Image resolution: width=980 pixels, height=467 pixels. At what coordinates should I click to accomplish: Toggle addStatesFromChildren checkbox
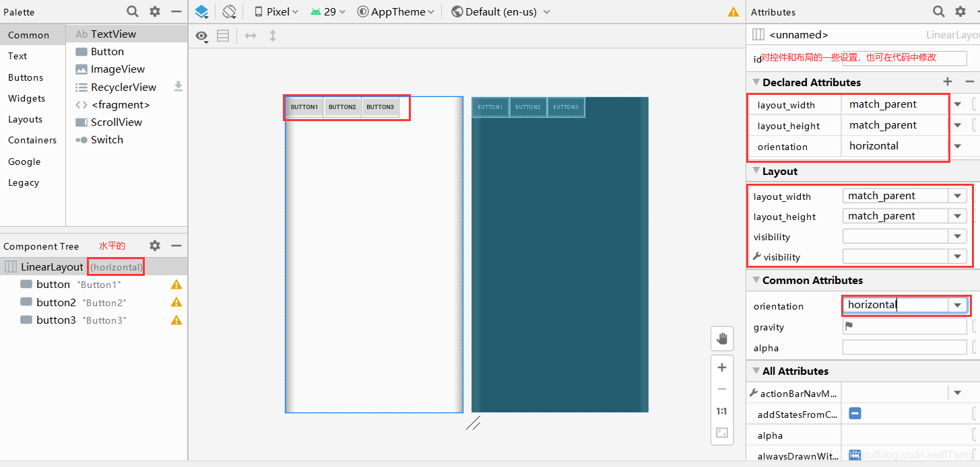(x=855, y=414)
